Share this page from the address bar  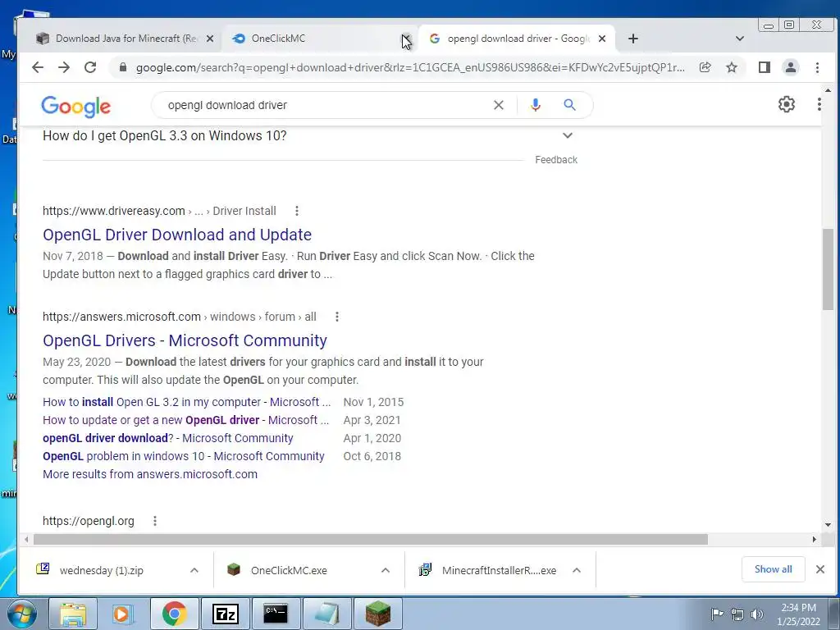(705, 67)
